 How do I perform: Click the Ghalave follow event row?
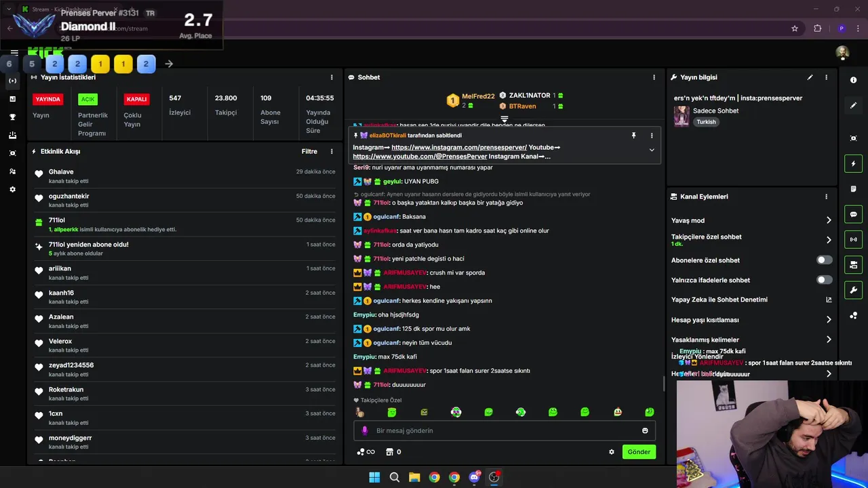click(x=184, y=176)
